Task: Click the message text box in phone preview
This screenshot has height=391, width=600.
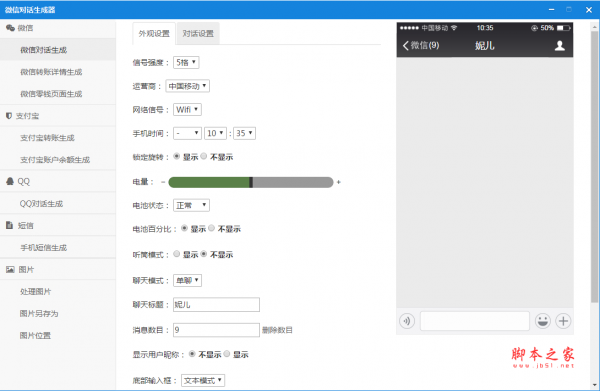Action: (x=475, y=321)
